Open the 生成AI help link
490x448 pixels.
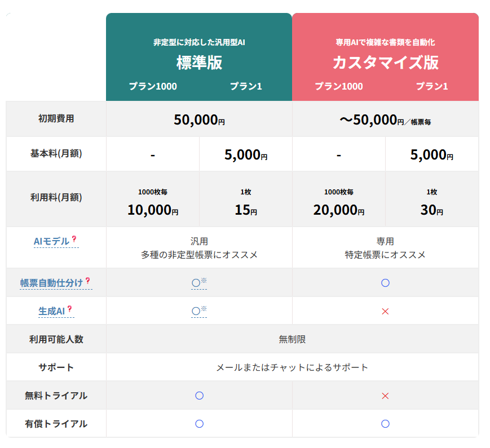click(51, 312)
